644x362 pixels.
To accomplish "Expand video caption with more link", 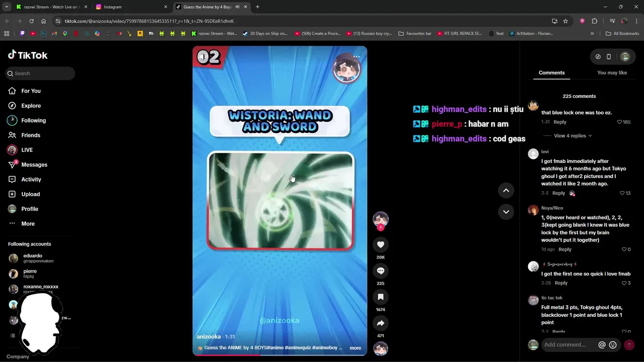I will point(355,348).
